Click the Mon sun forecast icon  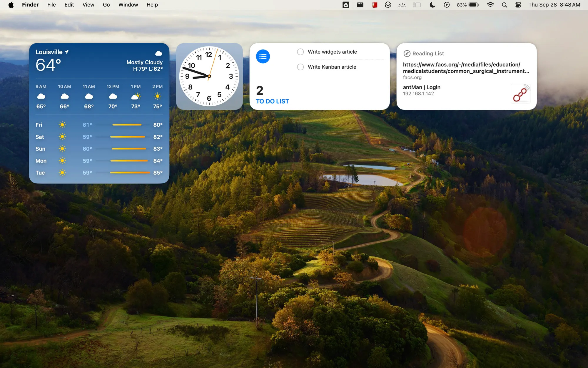tap(62, 161)
